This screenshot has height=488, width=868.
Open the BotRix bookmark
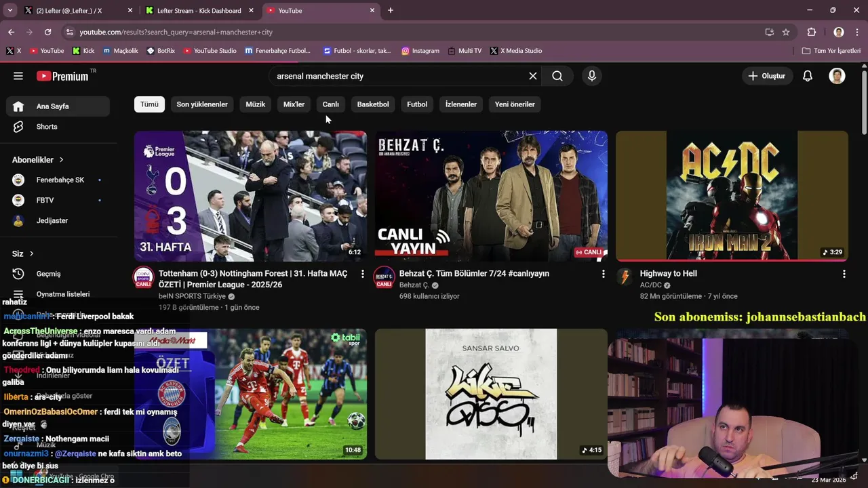161,51
